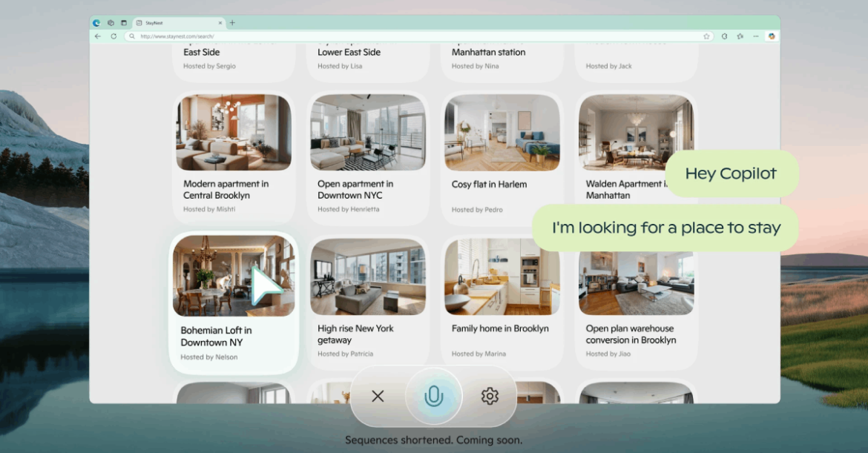
Task: Select Open apartment in Downtown NYC title
Action: 355,190
